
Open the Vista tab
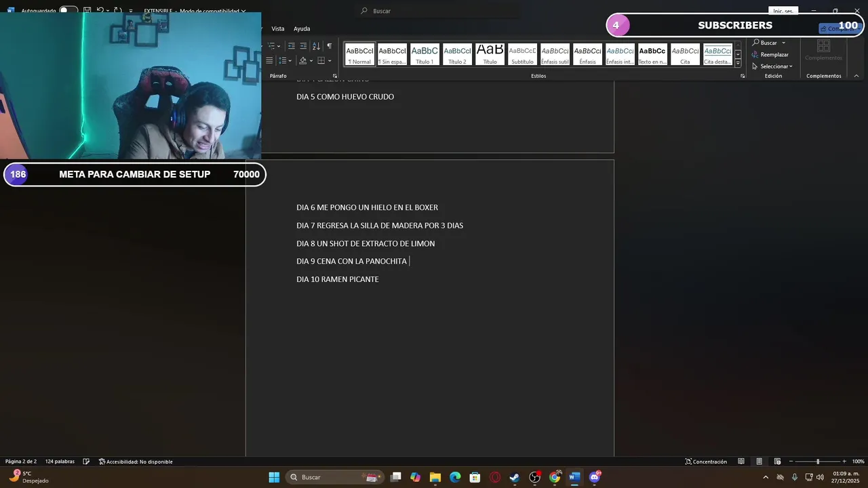pos(278,28)
